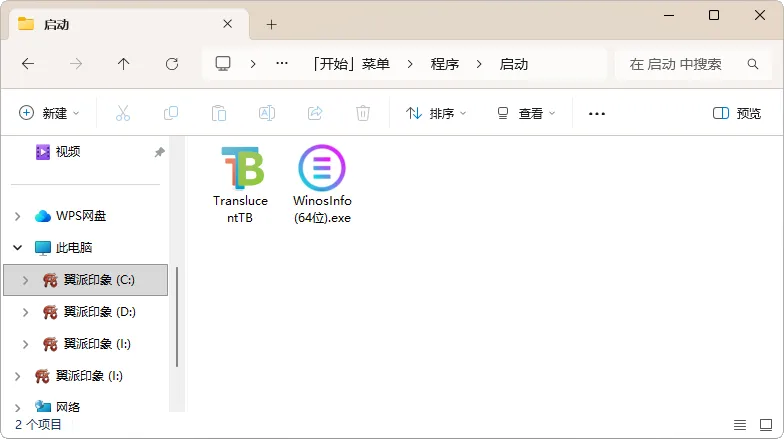The height and width of the screenshot is (439, 784).
Task: Select the TranslucentTB file
Action: click(240, 184)
